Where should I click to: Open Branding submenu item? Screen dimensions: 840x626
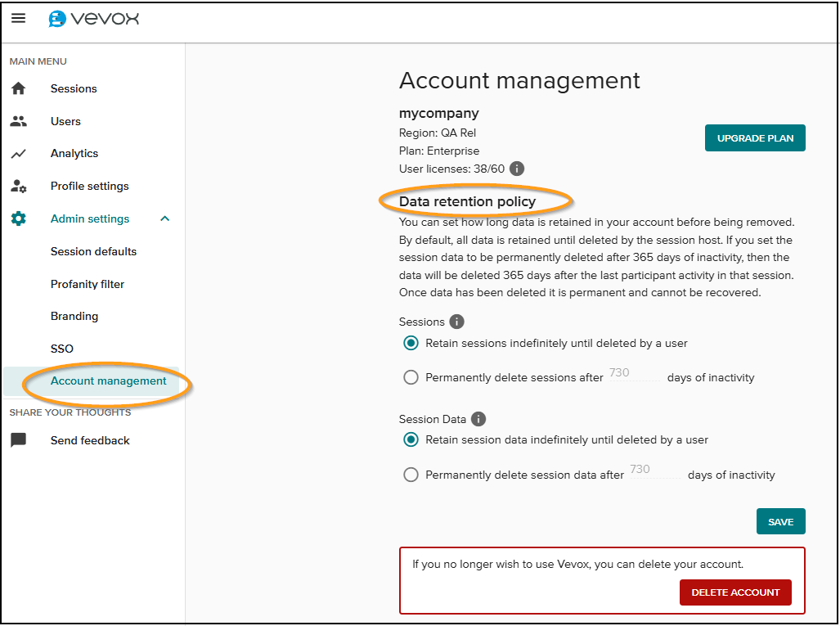click(x=74, y=316)
